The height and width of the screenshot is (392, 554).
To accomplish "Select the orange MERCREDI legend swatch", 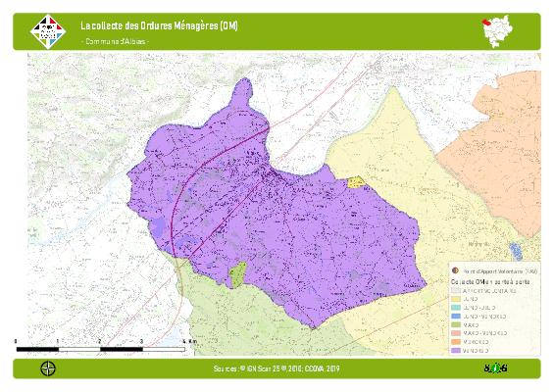I will pos(456,342).
